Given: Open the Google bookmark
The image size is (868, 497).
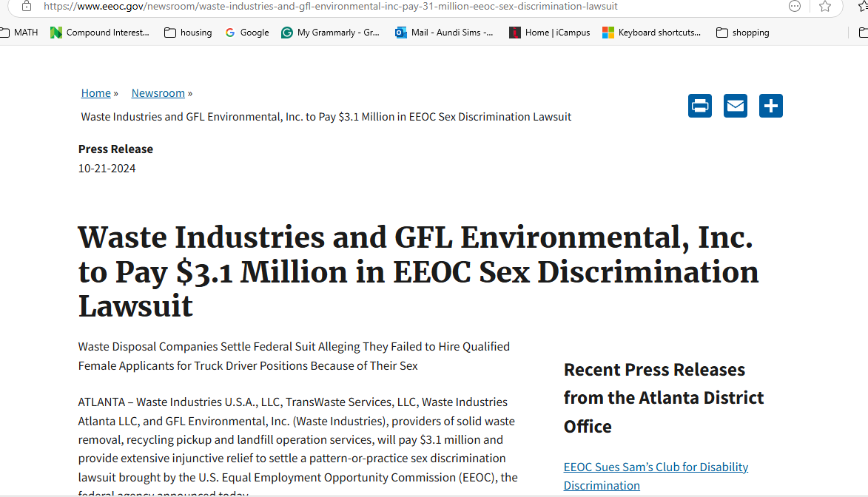Looking at the screenshot, I should 247,33.
